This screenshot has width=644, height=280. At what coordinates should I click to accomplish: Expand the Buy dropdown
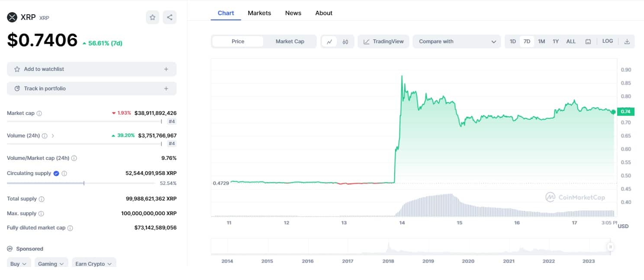(x=19, y=264)
